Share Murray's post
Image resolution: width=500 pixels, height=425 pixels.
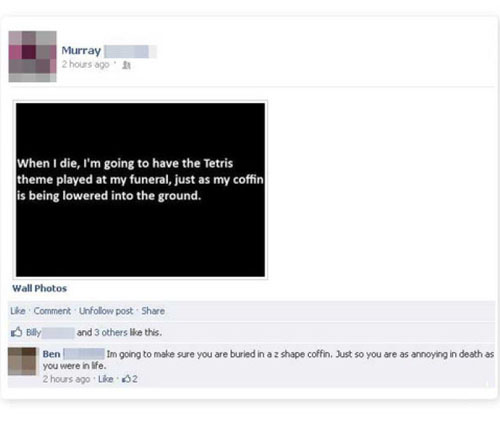(153, 311)
